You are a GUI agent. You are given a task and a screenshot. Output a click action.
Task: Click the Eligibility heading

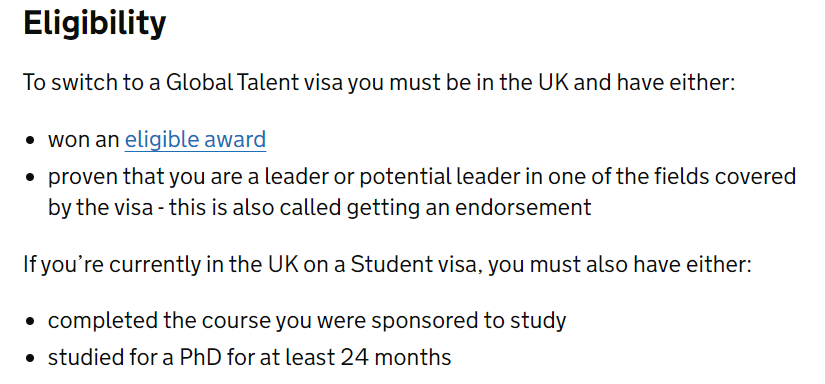95,23
